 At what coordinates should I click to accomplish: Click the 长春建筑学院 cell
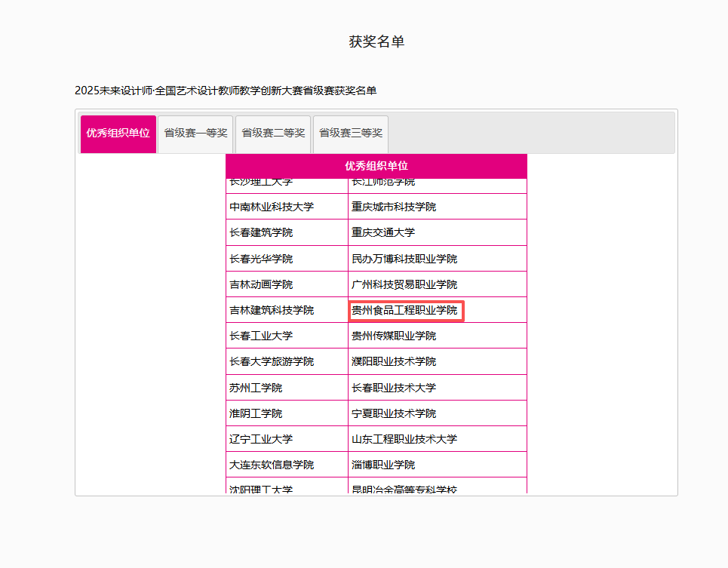[261, 232]
